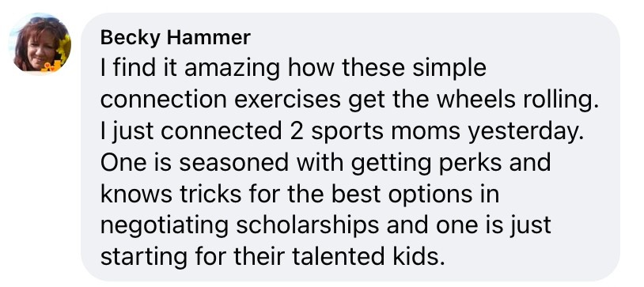Image resolution: width=644 pixels, height=287 pixels.
Task: Click the sunflower in the profile avatar
Action: (65, 49)
